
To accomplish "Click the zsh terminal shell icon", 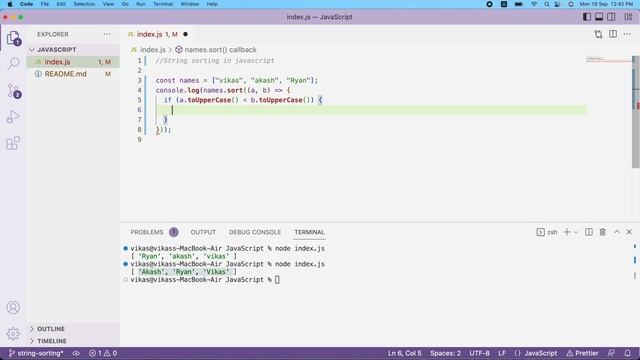I will pos(540,232).
